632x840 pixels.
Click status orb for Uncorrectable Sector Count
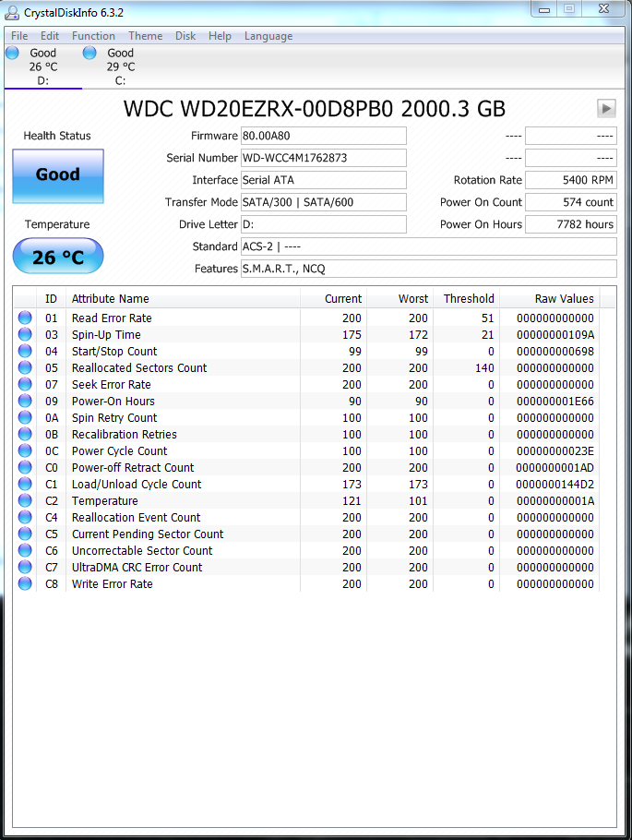click(x=25, y=550)
